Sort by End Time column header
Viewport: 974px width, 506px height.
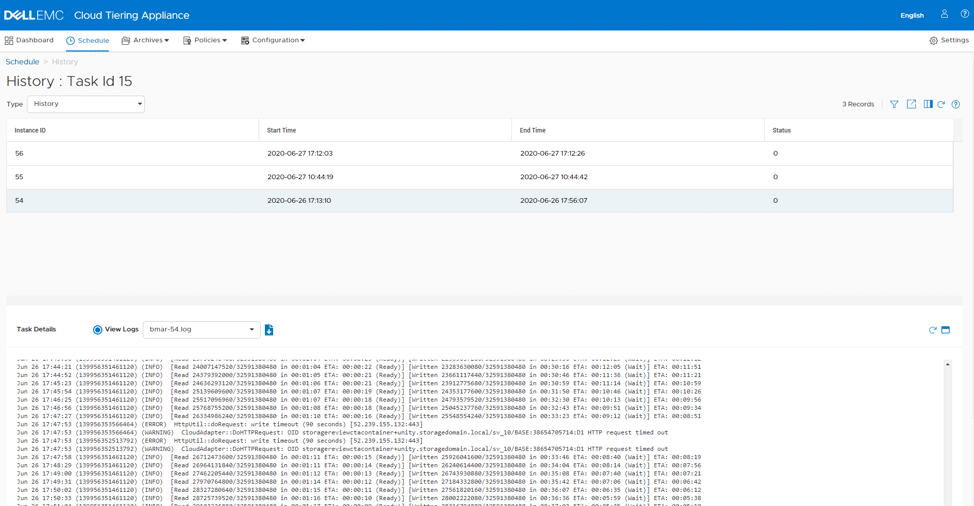(638, 130)
